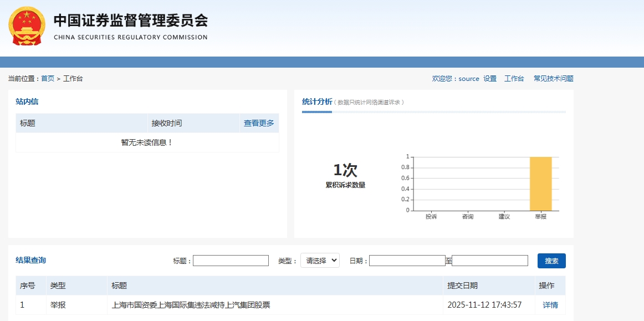The height and width of the screenshot is (321, 644).
Task: Click the yellow 举报 bar in chart
Action: [x=540, y=184]
